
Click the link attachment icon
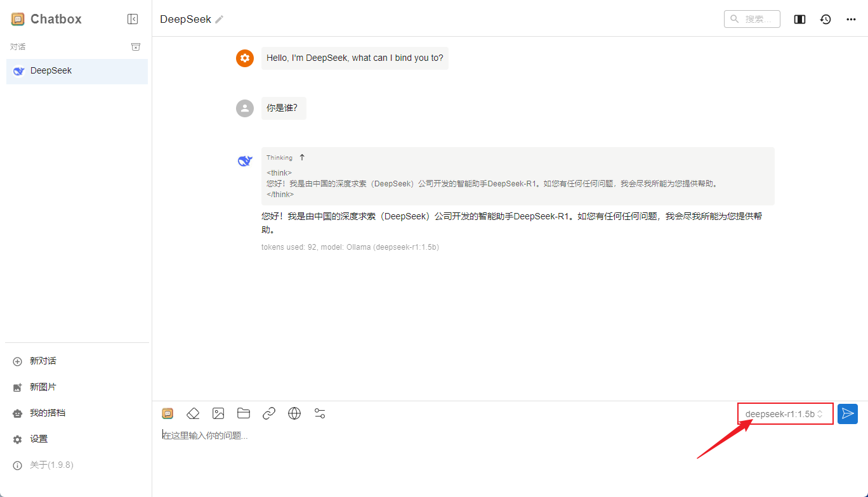click(x=269, y=413)
